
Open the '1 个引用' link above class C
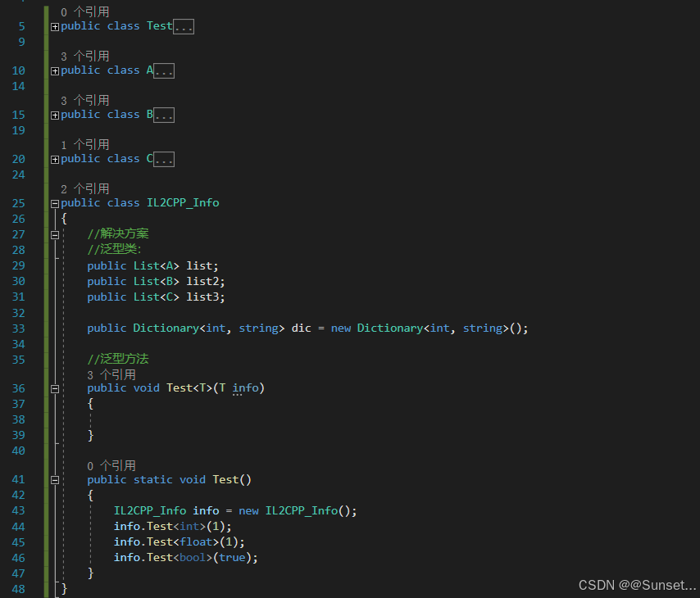pyautogui.click(x=84, y=145)
